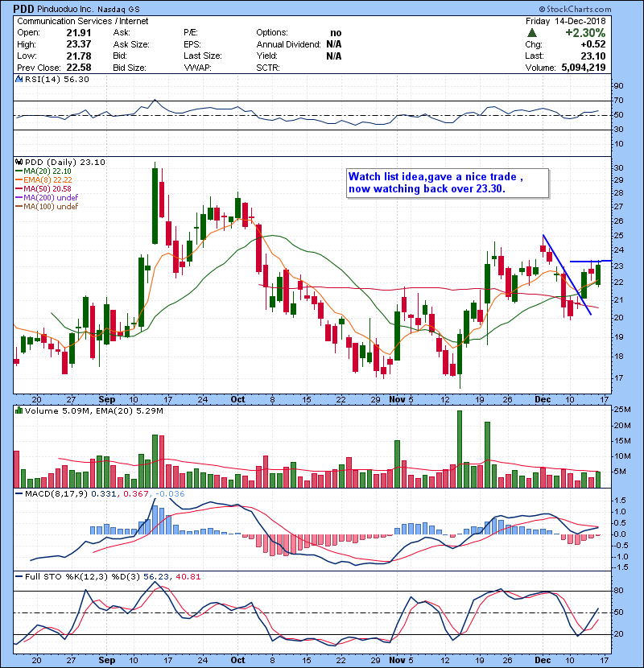This screenshot has height=668, width=644.
Task: Click the -1.5 label on the MACD axis
Action: coord(620,567)
